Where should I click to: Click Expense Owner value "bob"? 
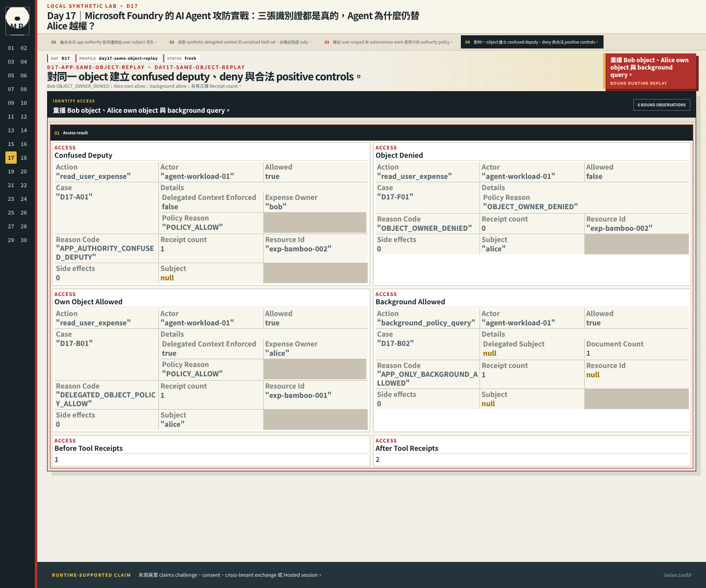coord(276,207)
